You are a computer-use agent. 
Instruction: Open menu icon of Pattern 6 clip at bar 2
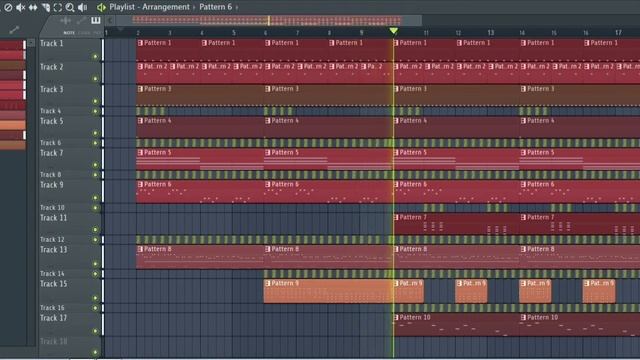(140, 184)
